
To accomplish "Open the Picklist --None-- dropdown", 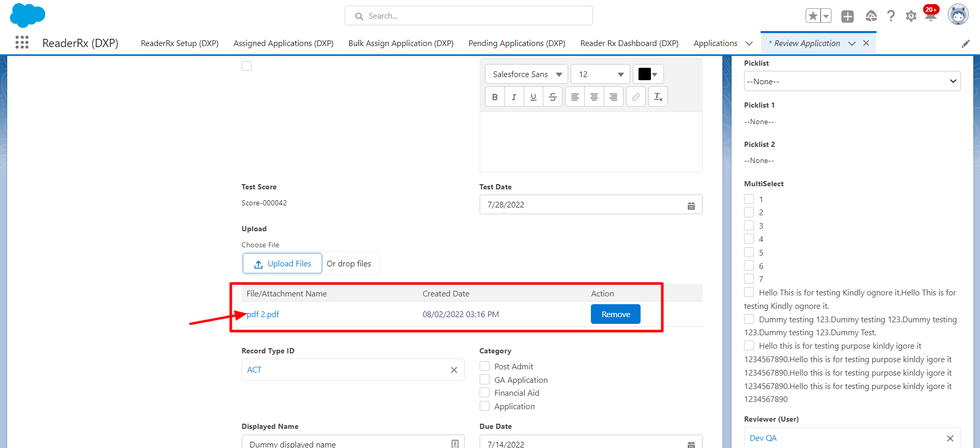I will click(852, 81).
